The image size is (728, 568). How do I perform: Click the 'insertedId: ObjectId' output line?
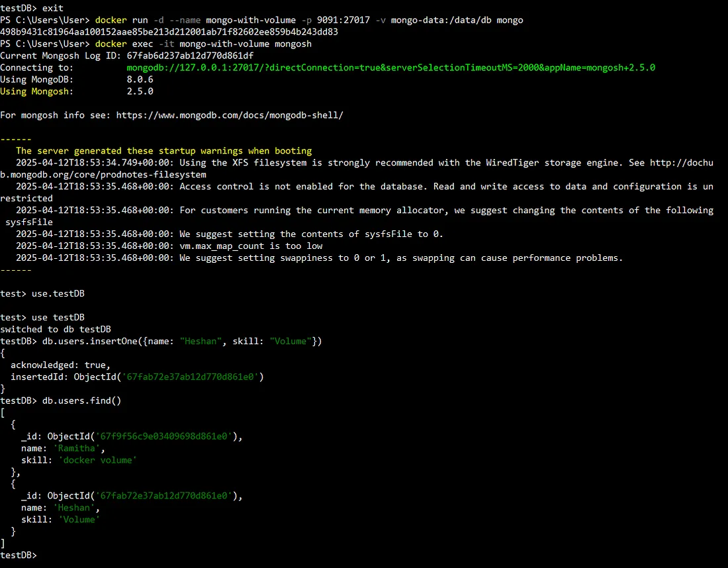(x=137, y=377)
